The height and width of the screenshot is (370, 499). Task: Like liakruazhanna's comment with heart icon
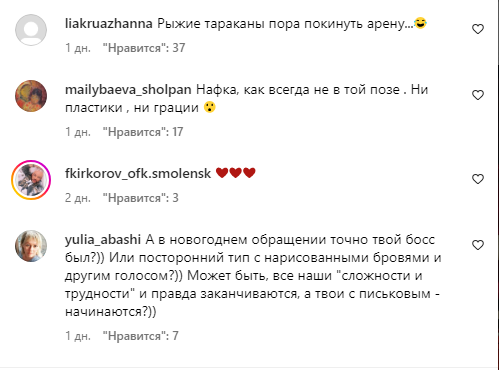click(478, 29)
